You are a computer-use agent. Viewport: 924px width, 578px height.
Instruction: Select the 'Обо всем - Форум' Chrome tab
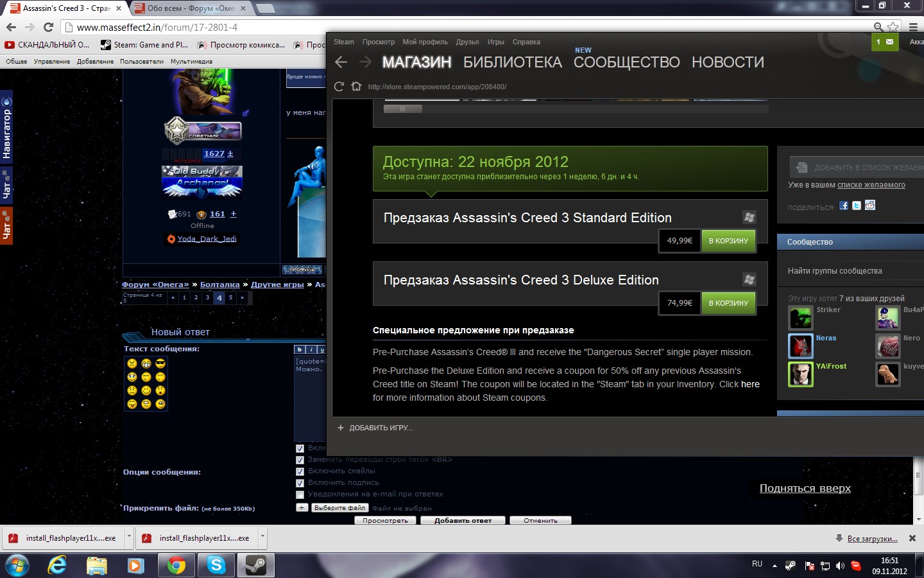tap(191, 8)
